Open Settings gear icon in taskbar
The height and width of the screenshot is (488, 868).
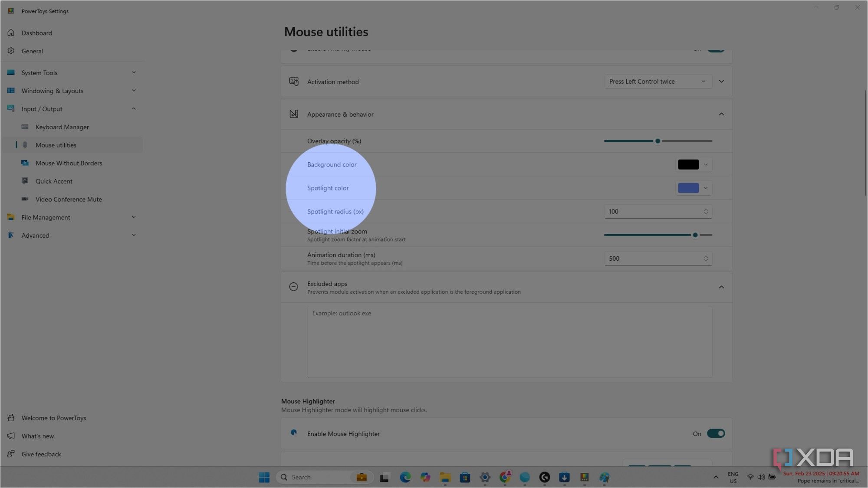tap(485, 477)
